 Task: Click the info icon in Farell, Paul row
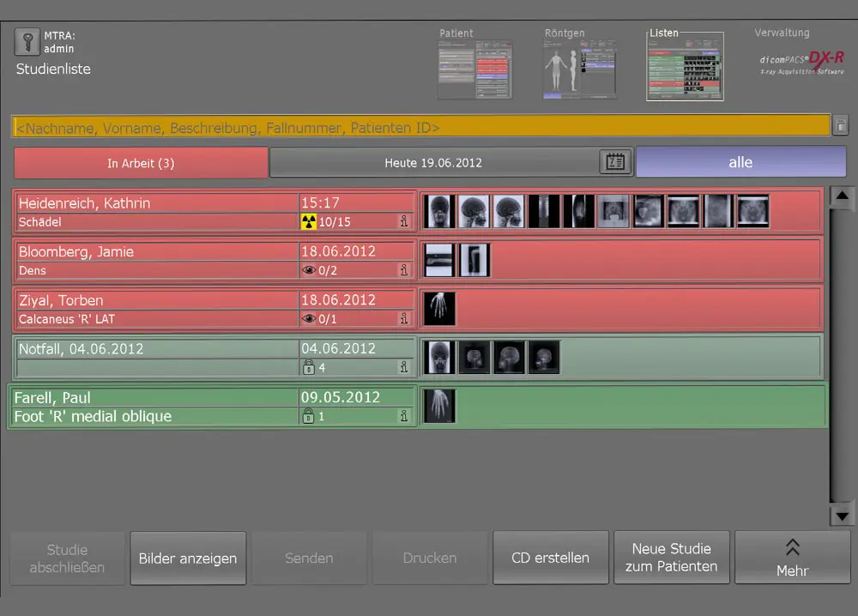click(x=403, y=416)
